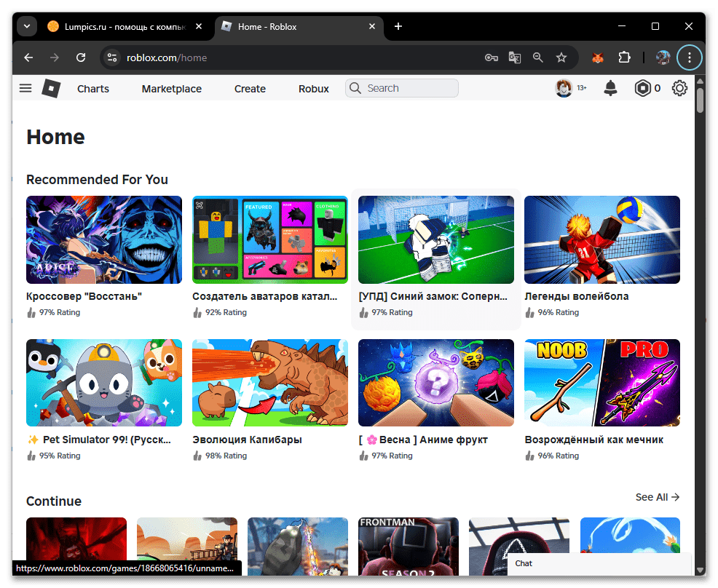The height and width of the screenshot is (588, 718).
Task: Select the Home - Roblox tab
Action: 299,27
